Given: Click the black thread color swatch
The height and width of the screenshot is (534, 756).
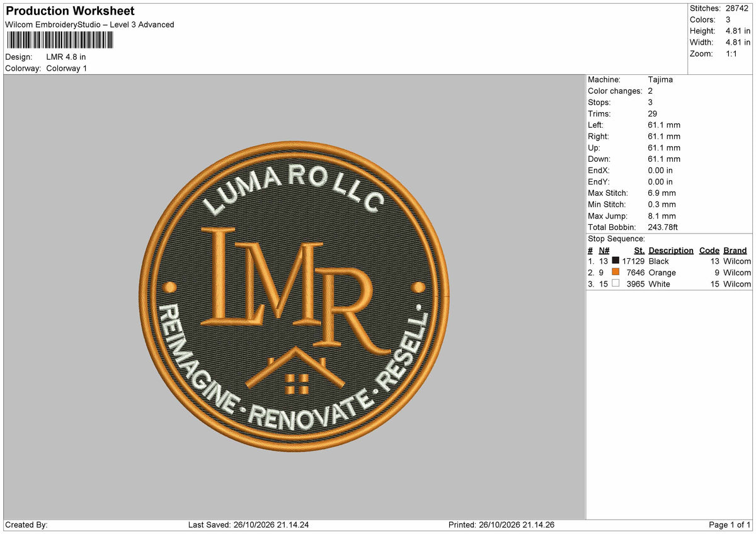Looking at the screenshot, I should click(x=616, y=261).
